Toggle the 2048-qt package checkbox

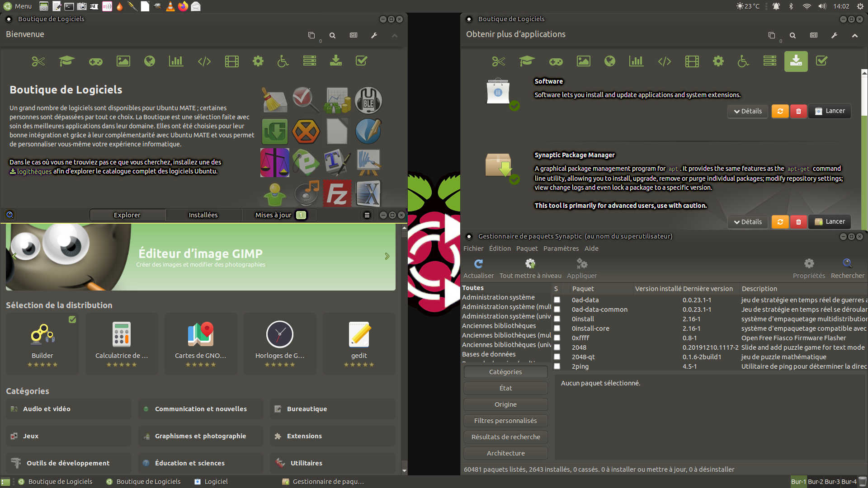[x=557, y=357]
